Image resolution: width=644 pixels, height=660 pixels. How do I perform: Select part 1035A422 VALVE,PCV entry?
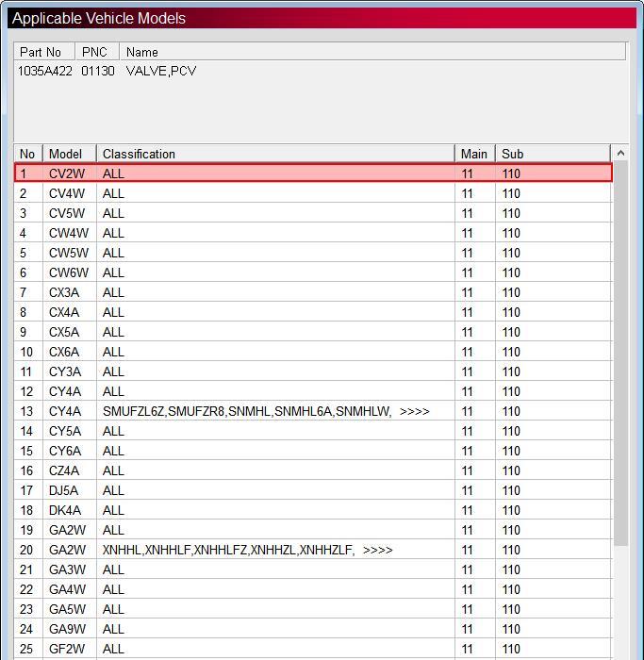pos(107,71)
